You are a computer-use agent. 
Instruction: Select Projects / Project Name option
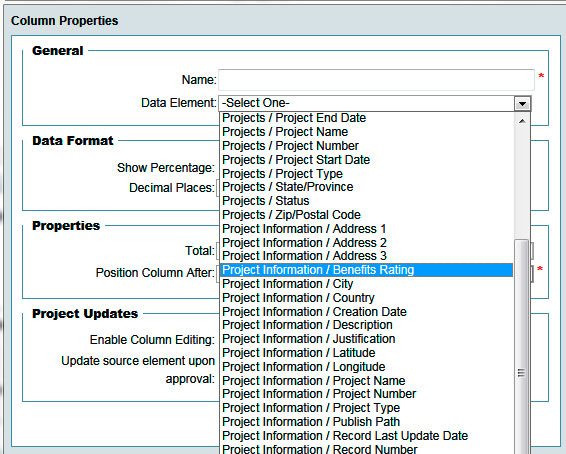[366, 132]
